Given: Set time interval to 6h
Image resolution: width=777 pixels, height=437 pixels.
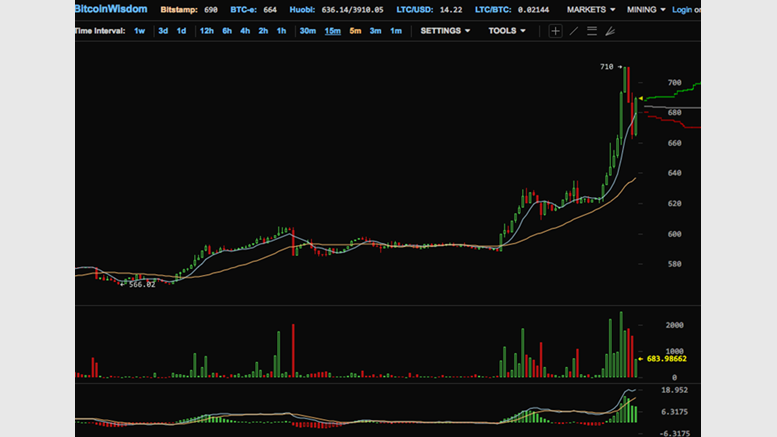Looking at the screenshot, I should [227, 31].
